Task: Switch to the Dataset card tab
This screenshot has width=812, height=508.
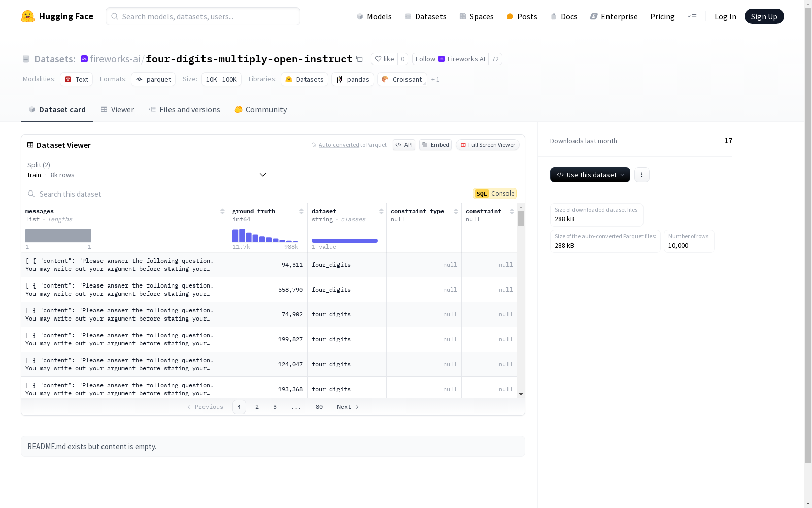Action: 57,110
